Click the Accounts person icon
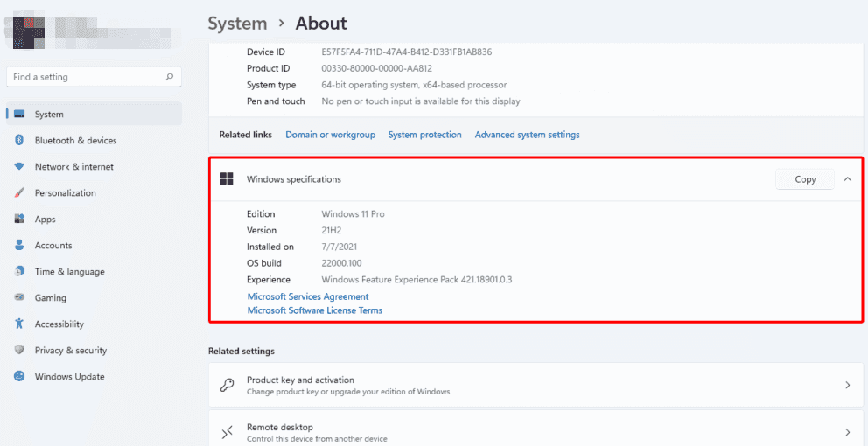Screen dimensions: 868x446 click(x=19, y=245)
